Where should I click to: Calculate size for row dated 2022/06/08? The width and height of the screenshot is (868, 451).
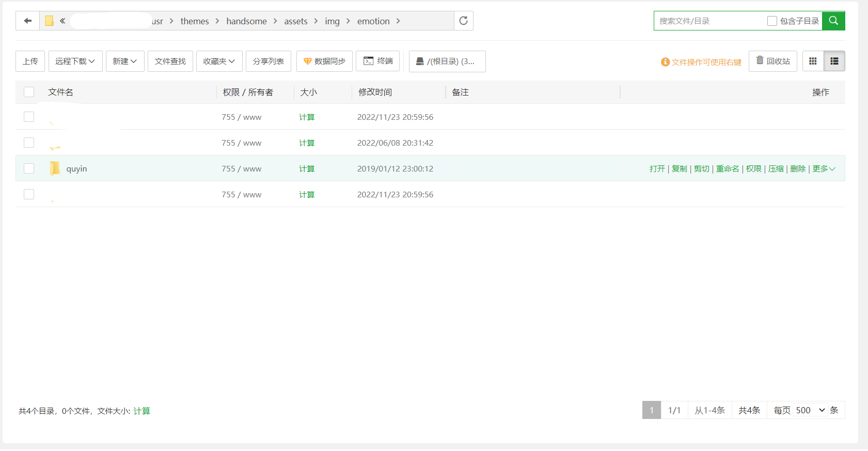307,143
